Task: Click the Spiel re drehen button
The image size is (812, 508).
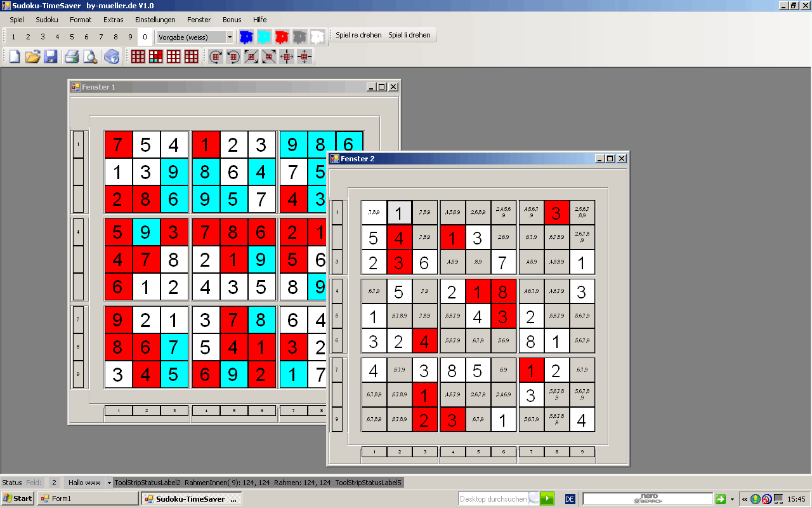Action: pos(358,36)
